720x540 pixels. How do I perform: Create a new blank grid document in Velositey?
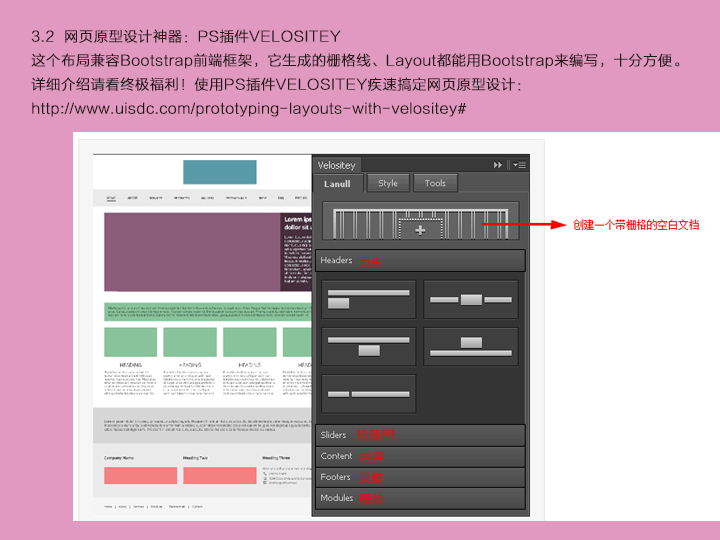pos(420,220)
